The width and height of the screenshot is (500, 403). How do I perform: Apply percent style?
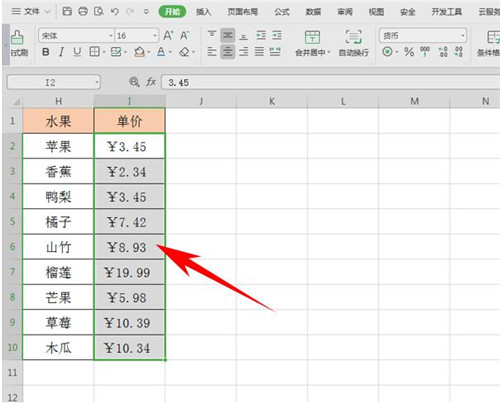(x=409, y=52)
